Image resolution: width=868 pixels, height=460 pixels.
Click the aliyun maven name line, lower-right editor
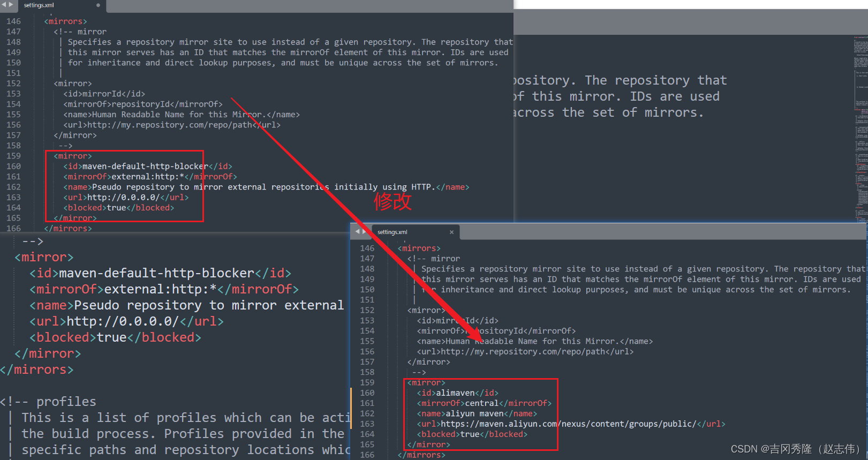477,413
